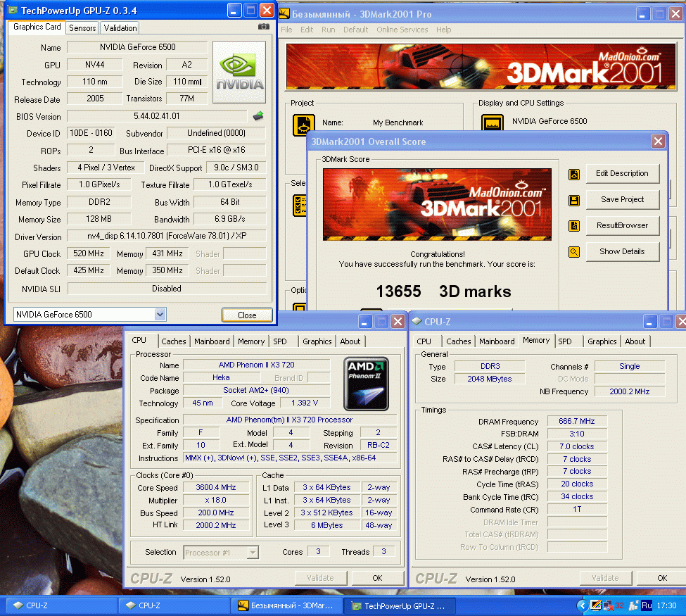The width and height of the screenshot is (686, 616).
Task: Click the first CPU-Z taskbar button
Action: click(61, 605)
